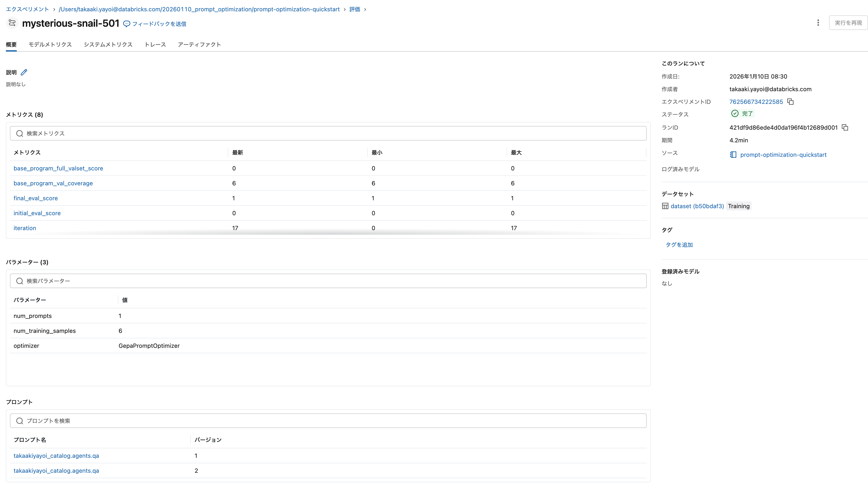Click the notebook source icon before prompt-optimization-quickstart
Viewport: 868px width, 487px height.
(x=733, y=155)
